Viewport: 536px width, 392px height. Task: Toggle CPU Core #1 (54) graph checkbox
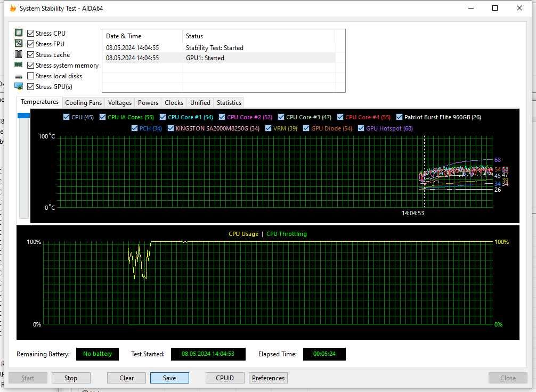163,117
